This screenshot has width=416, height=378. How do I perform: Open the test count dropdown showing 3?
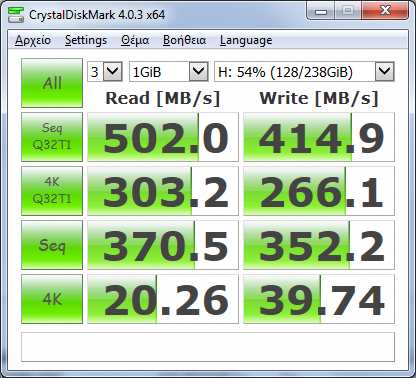pos(105,72)
